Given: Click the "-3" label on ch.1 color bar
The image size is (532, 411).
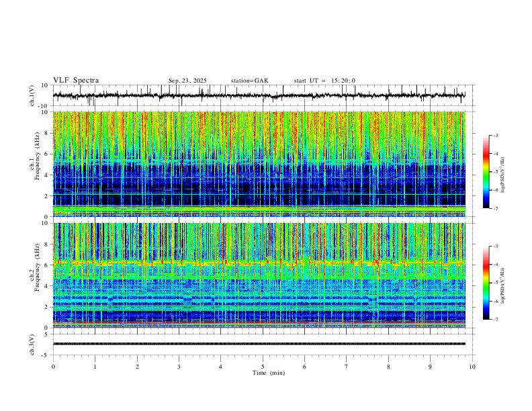Looking at the screenshot, I should tap(495, 135).
